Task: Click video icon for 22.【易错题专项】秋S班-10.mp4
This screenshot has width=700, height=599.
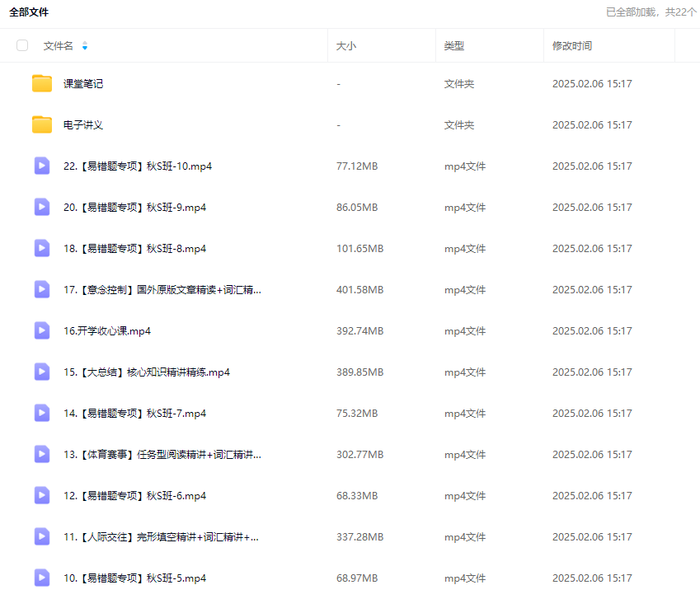Action: click(x=42, y=166)
